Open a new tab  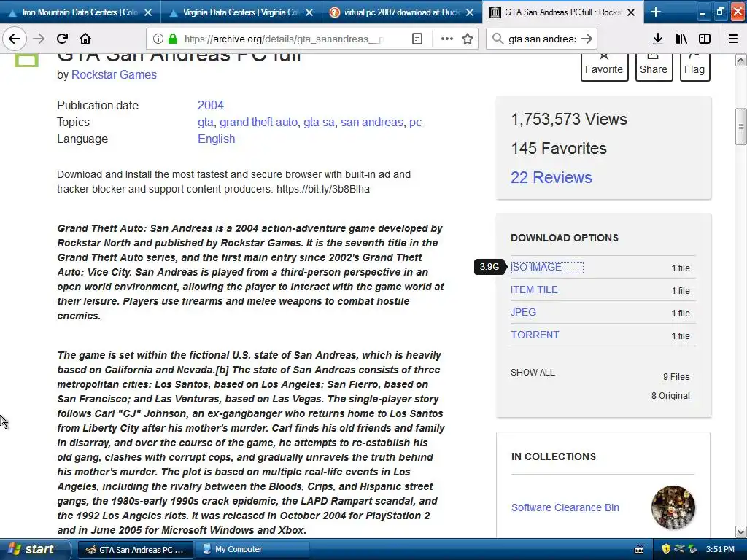[656, 12]
